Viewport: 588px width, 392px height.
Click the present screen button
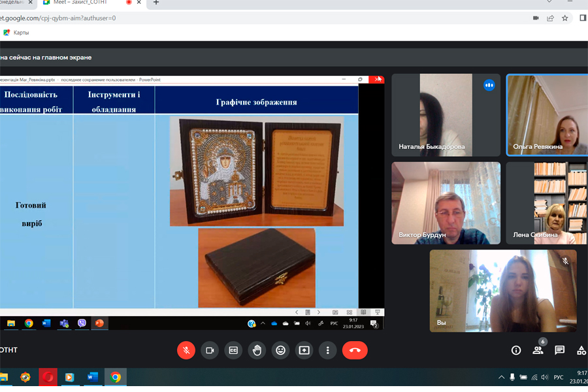pyautogui.click(x=304, y=350)
